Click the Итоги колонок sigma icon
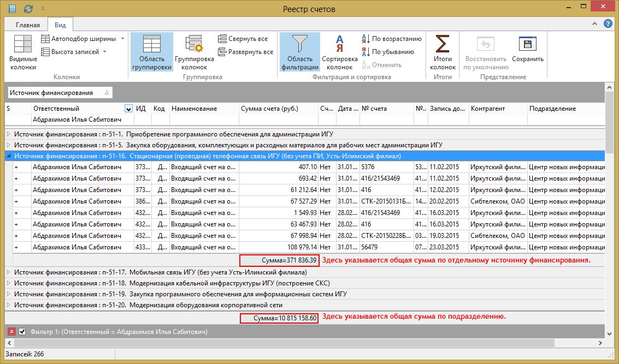 click(x=442, y=45)
